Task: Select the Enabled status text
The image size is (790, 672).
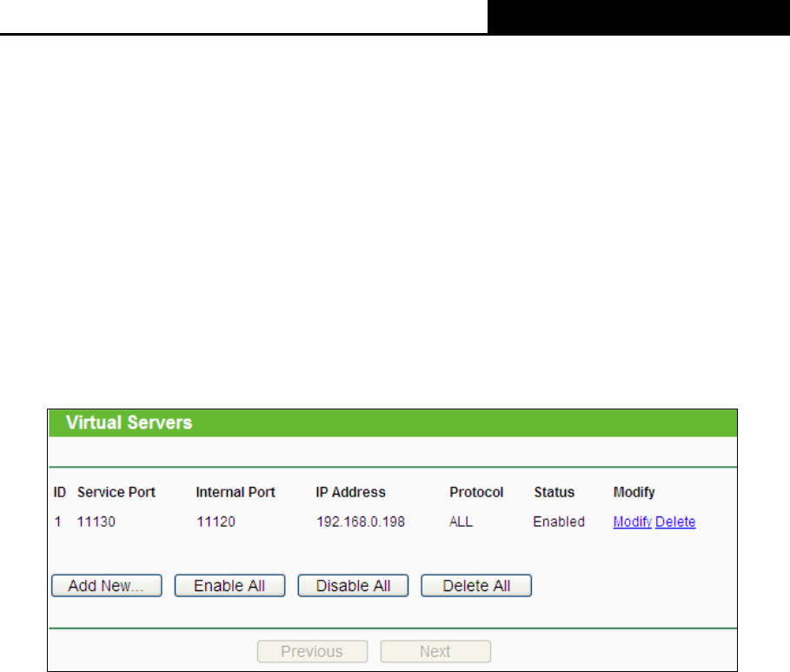Action: pos(559,522)
